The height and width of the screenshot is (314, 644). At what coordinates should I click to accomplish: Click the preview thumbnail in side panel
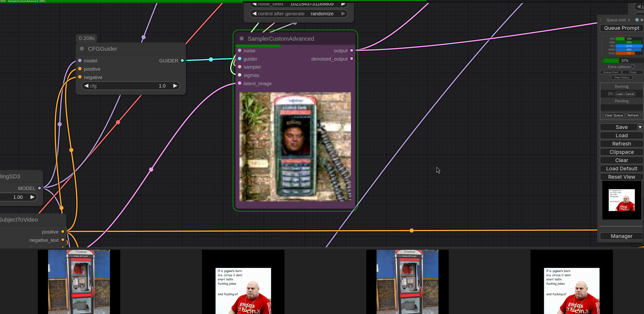tap(621, 200)
